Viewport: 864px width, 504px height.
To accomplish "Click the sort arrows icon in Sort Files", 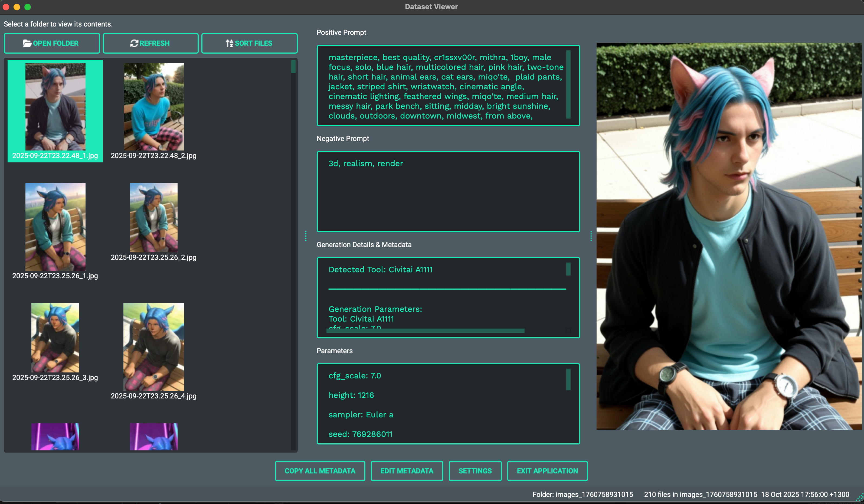I will click(229, 43).
